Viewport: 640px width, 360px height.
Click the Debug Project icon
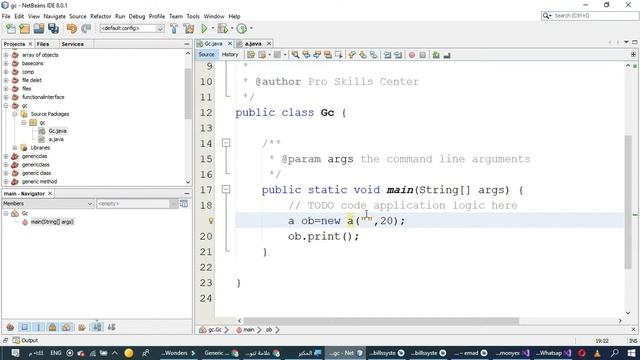point(222,29)
